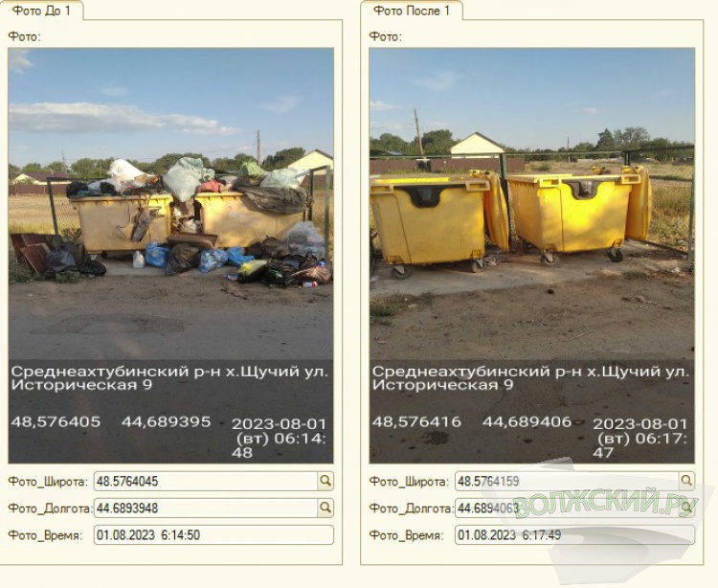Select the before photo with overflowing trash
The height and width of the screenshot is (588, 718).
[x=170, y=256]
